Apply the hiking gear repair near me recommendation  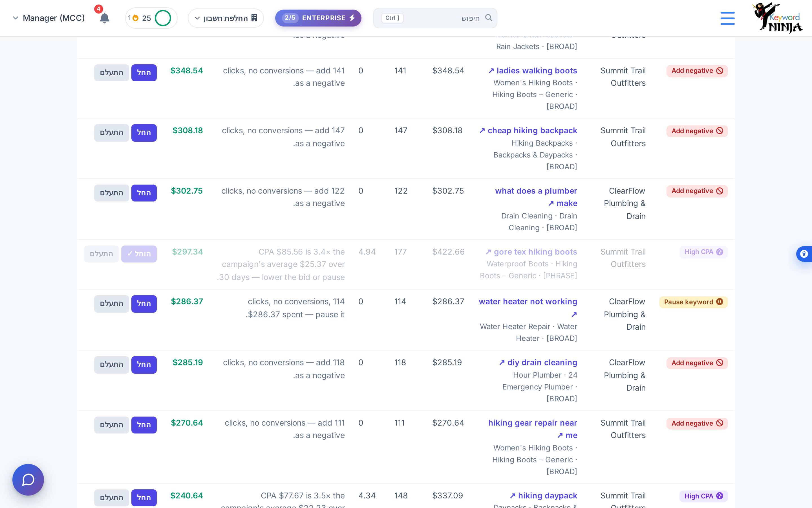(144, 425)
